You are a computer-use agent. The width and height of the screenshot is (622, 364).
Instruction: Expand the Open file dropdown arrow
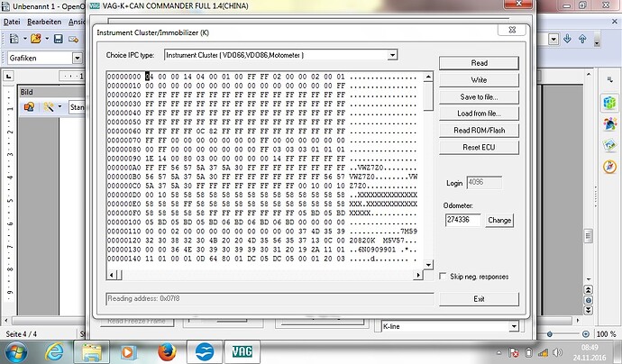pyautogui.click(x=47, y=39)
